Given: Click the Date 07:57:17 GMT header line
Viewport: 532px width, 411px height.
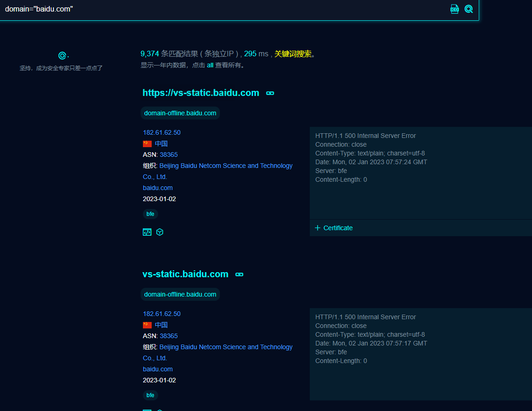Looking at the screenshot, I should [x=371, y=343].
